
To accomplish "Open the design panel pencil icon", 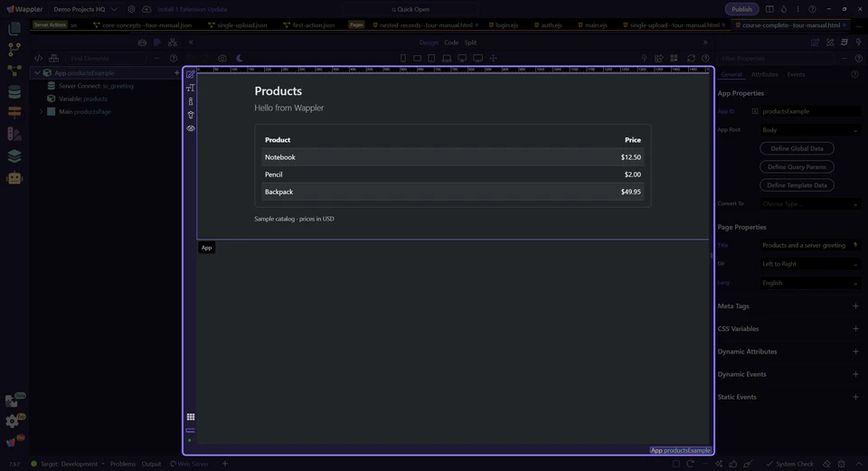I will click(x=815, y=42).
